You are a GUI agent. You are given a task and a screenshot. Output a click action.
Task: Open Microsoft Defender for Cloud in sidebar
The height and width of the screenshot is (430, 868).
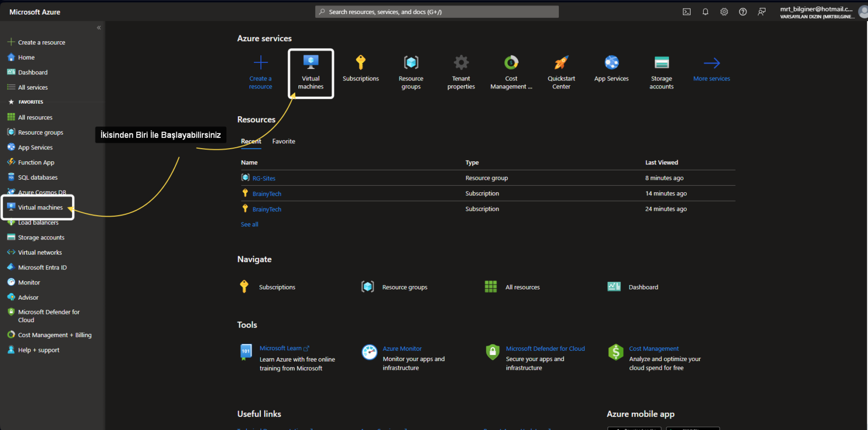(43, 316)
